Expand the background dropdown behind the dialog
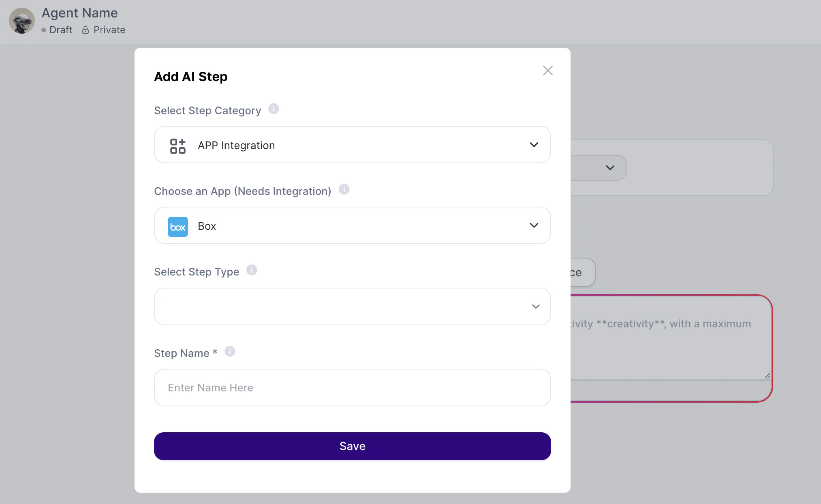This screenshot has width=821, height=504. tap(609, 168)
